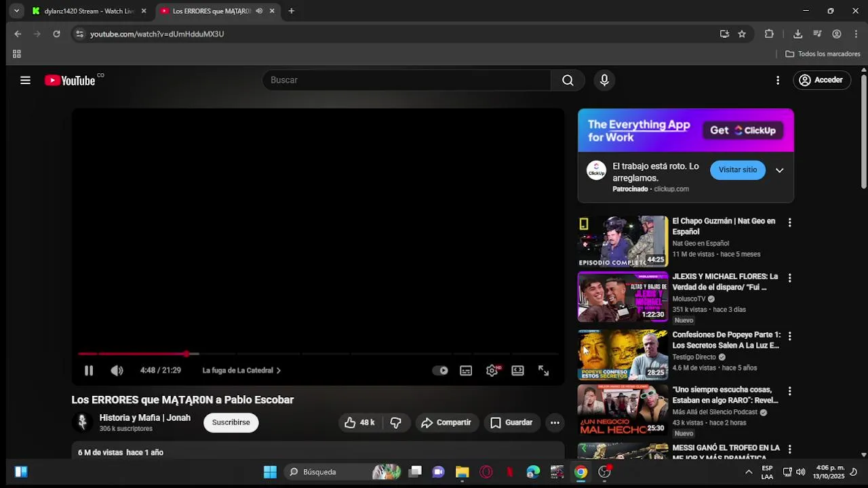
Task: Open Chrome three-dot menu
Action: [856, 34]
